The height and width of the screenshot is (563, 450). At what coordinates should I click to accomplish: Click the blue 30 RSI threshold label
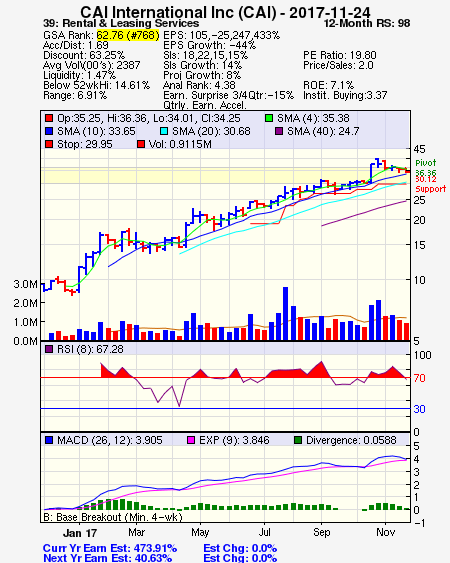[x=419, y=409]
